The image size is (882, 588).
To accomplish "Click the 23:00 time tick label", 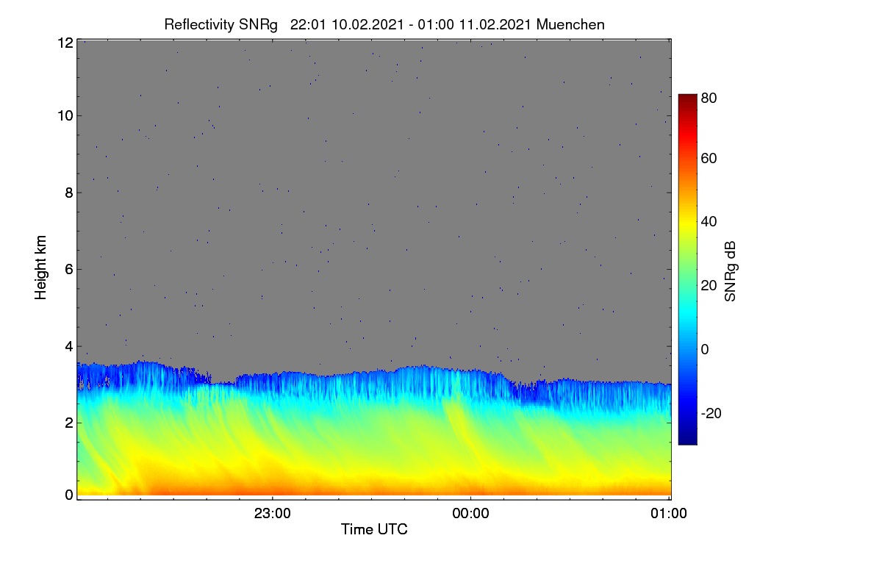I will [273, 514].
